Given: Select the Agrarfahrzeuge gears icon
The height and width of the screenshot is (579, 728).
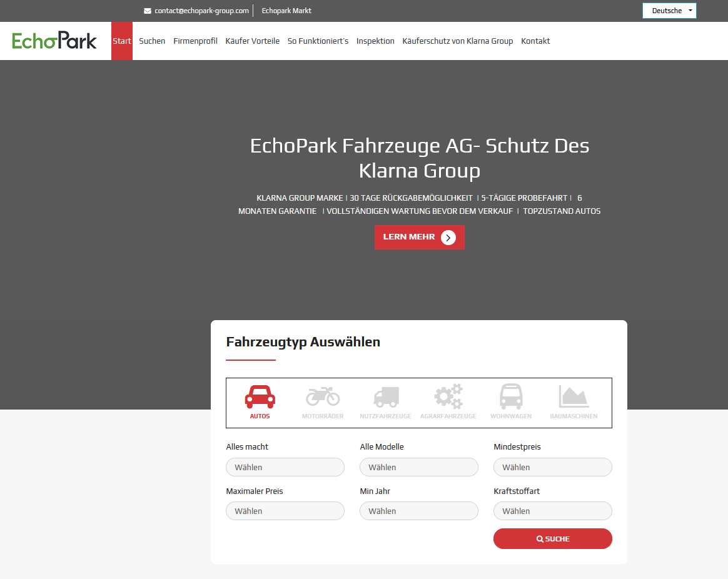Looking at the screenshot, I should tap(448, 396).
